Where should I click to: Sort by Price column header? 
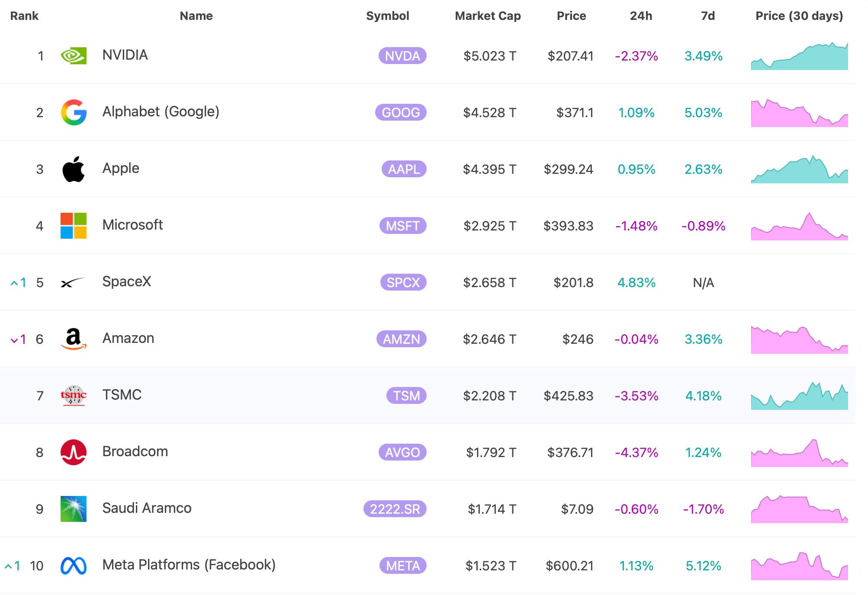571,16
